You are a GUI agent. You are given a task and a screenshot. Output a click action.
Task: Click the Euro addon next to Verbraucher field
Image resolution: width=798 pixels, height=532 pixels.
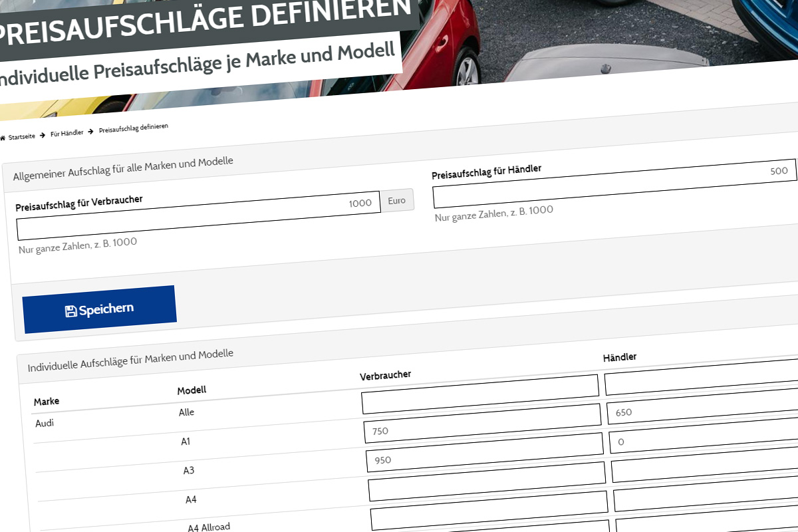tap(396, 200)
